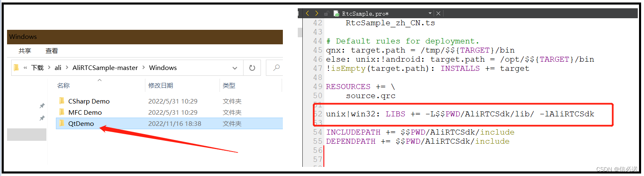This screenshot has width=644, height=176.
Task: Click the folder icon in the address bar
Action: tap(16, 68)
